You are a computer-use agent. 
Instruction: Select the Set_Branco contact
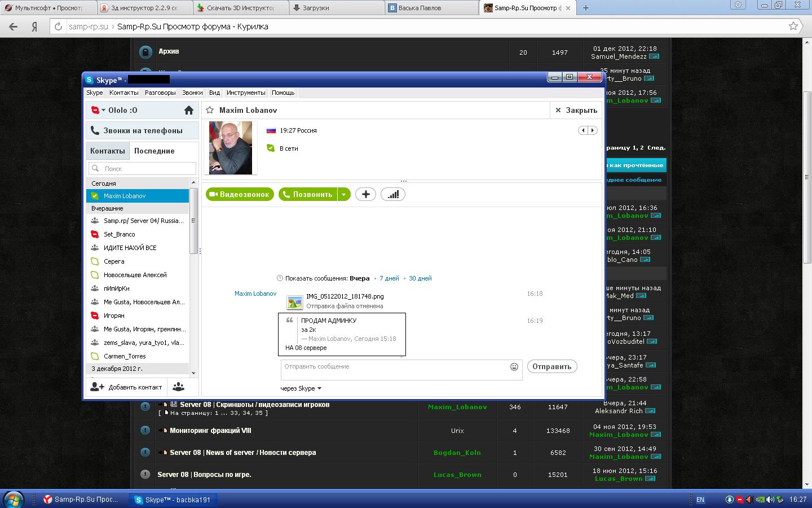click(138, 234)
